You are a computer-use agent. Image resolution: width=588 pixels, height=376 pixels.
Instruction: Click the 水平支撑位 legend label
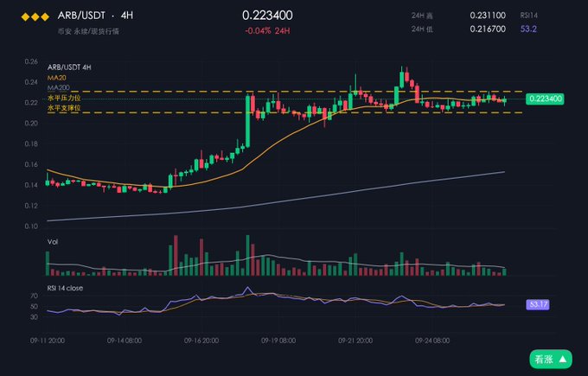point(64,108)
